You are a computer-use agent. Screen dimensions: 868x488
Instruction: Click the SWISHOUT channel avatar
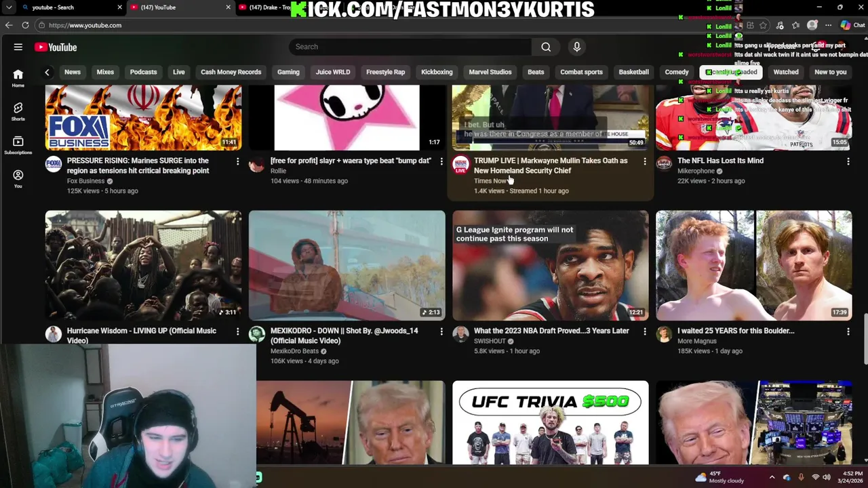click(460, 334)
